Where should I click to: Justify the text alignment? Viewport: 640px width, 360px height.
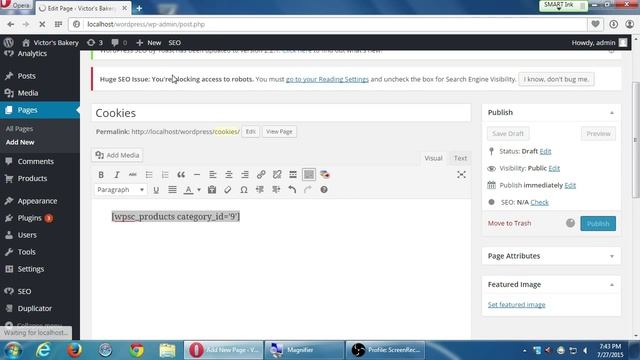[172, 190]
